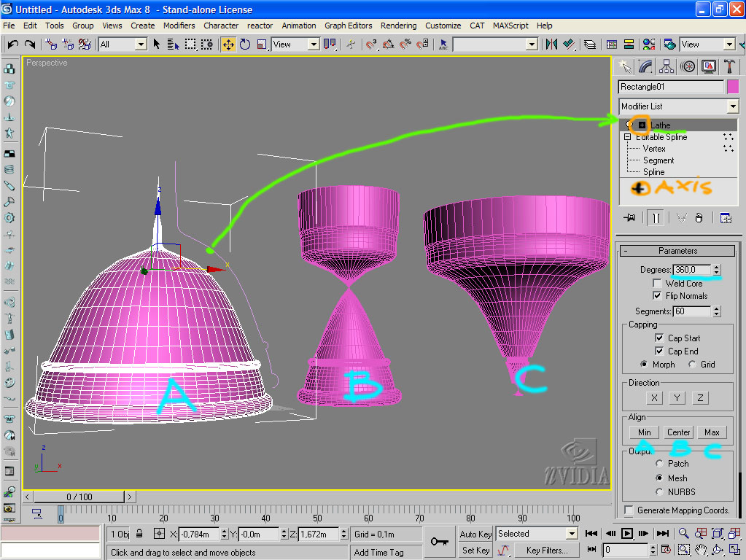Collapse the Parameters rollout

[677, 251]
